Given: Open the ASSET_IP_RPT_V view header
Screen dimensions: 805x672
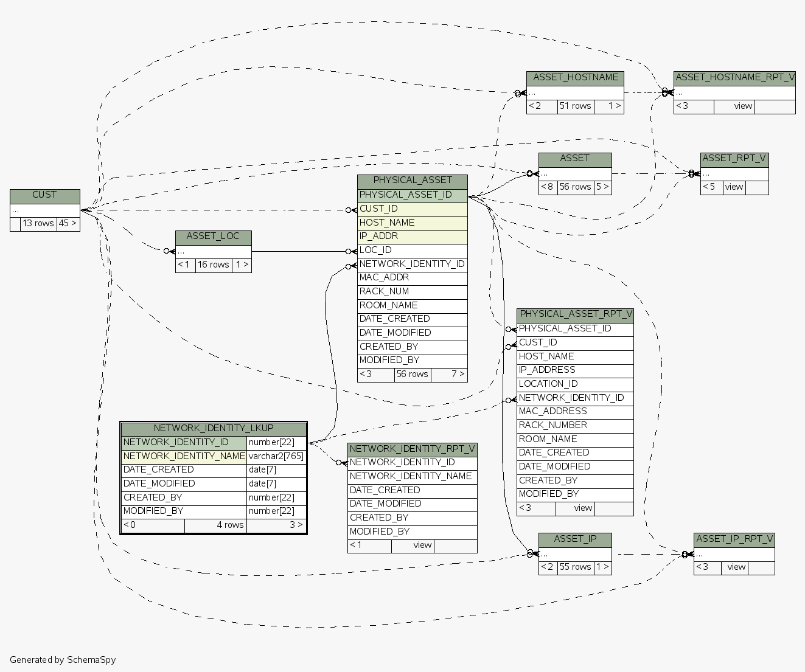Looking at the screenshot, I should click(x=734, y=539).
